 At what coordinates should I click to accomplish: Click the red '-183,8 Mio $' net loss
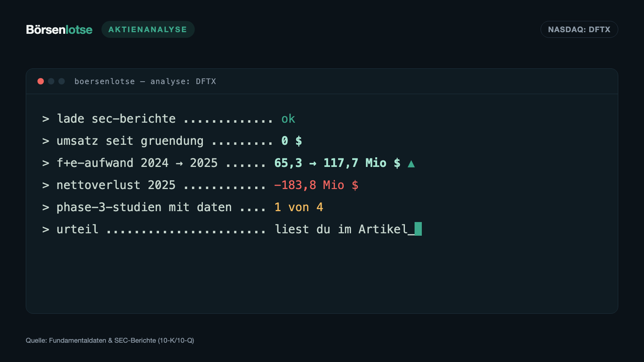(316, 185)
